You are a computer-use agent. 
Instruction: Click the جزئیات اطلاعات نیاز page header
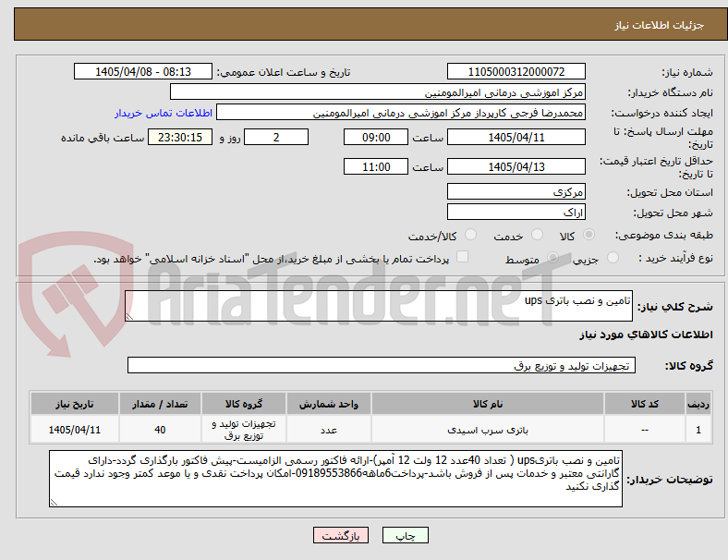(x=660, y=25)
